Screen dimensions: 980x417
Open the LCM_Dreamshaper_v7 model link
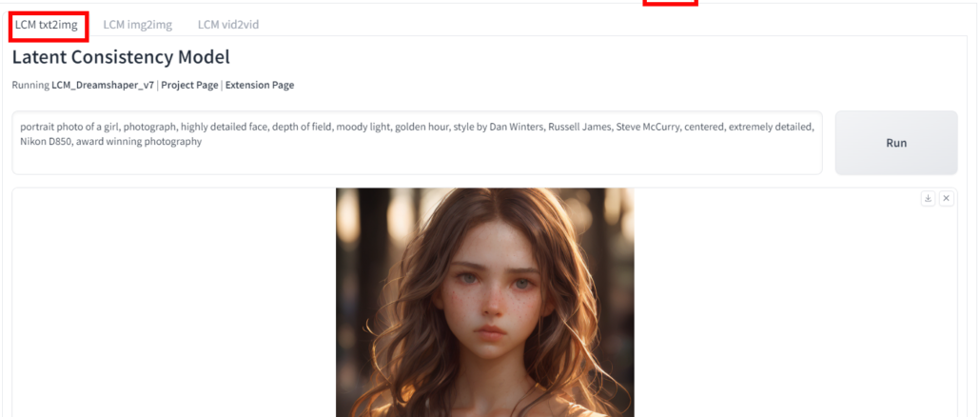pos(102,85)
